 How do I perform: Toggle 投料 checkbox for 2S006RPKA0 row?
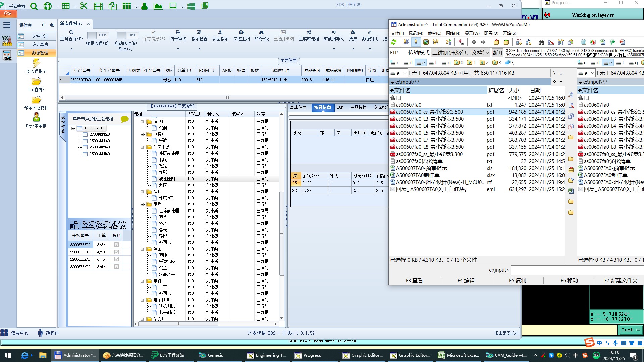point(116,245)
